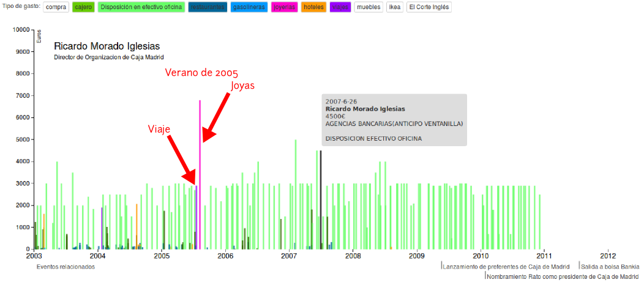The height and width of the screenshot is (285, 644).
Task: Toggle the 'joyerías' pink filter
Action: tap(283, 7)
